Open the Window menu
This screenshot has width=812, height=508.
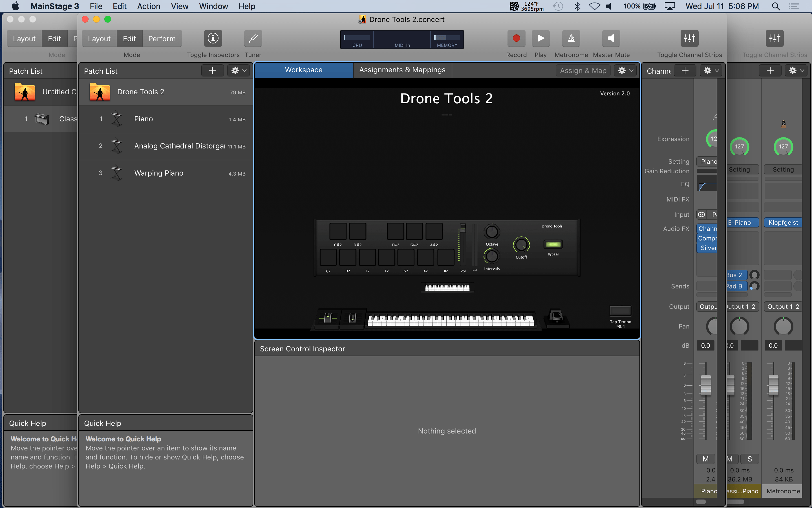click(x=213, y=6)
